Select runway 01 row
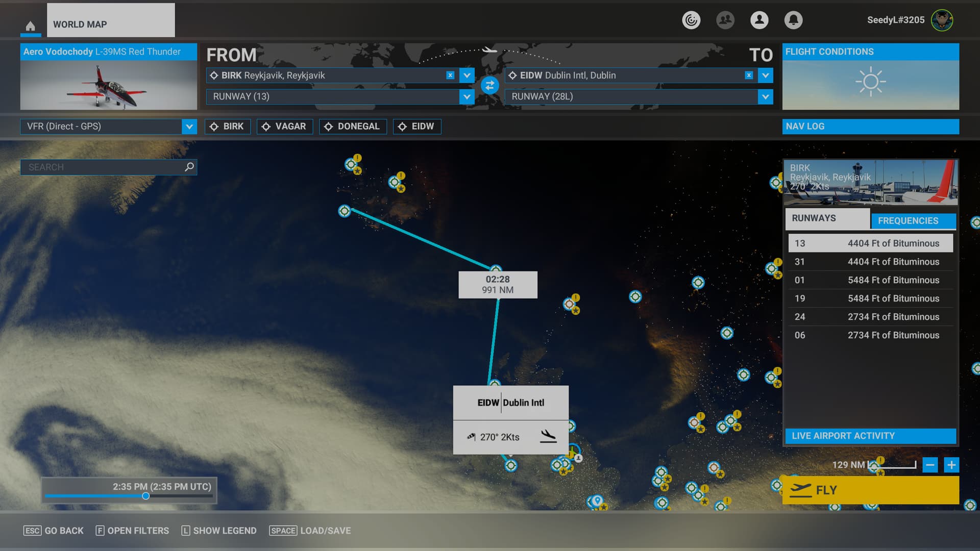Screen dimensions: 980x551 871,280
